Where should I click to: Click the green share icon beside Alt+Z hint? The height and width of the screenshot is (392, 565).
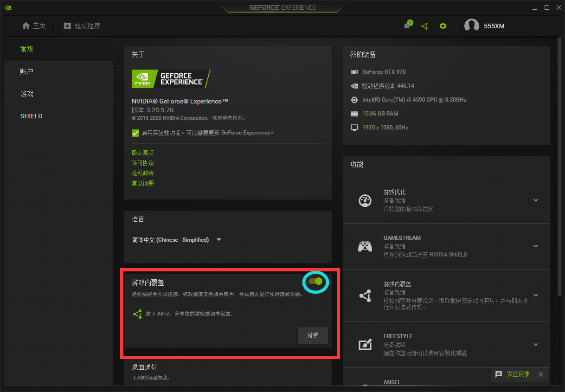137,314
